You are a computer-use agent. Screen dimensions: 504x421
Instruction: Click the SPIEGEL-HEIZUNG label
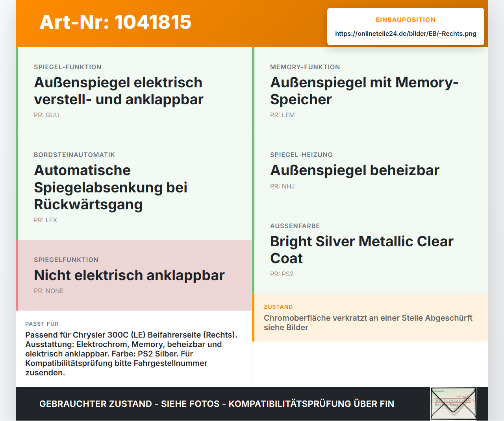301,155
